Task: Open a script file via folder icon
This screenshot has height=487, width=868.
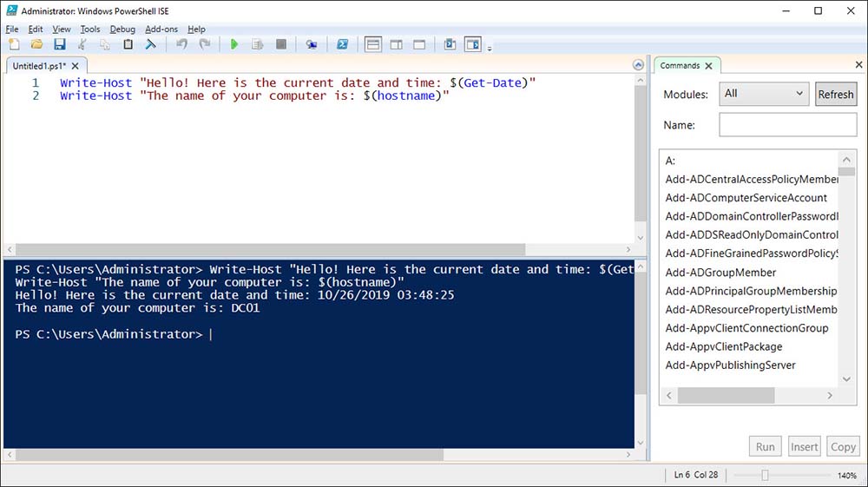Action: pyautogui.click(x=36, y=44)
